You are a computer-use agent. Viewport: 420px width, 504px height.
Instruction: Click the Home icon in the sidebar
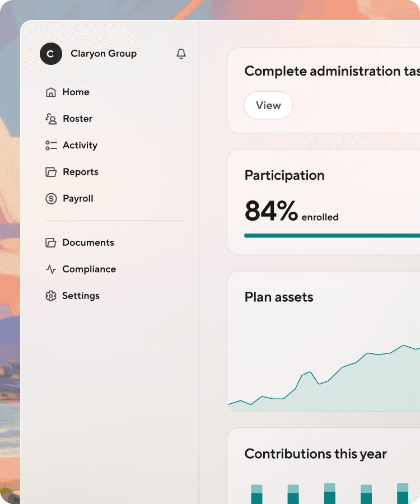pyautogui.click(x=50, y=92)
